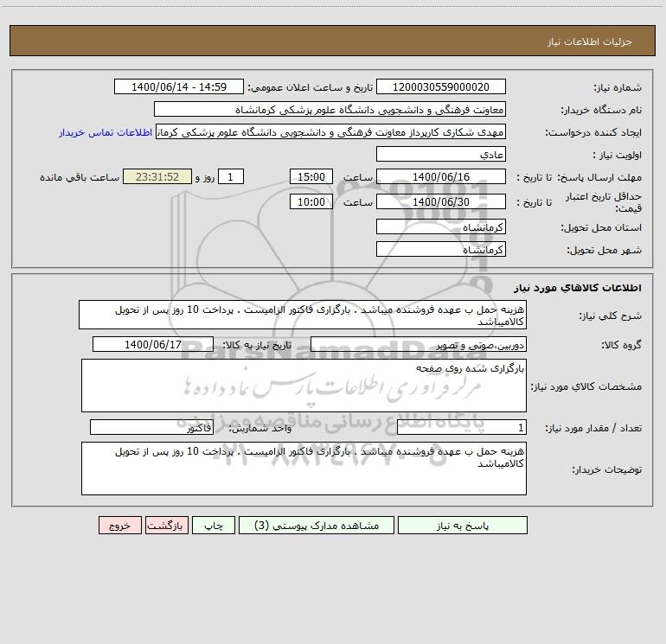
Task: Click the اولویت نیاز field عادی
Action: 441,154
